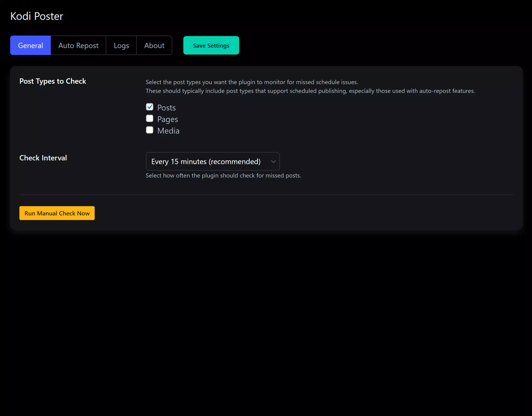Click the Kodi Poster heading
This screenshot has width=532, height=416.
tap(37, 16)
